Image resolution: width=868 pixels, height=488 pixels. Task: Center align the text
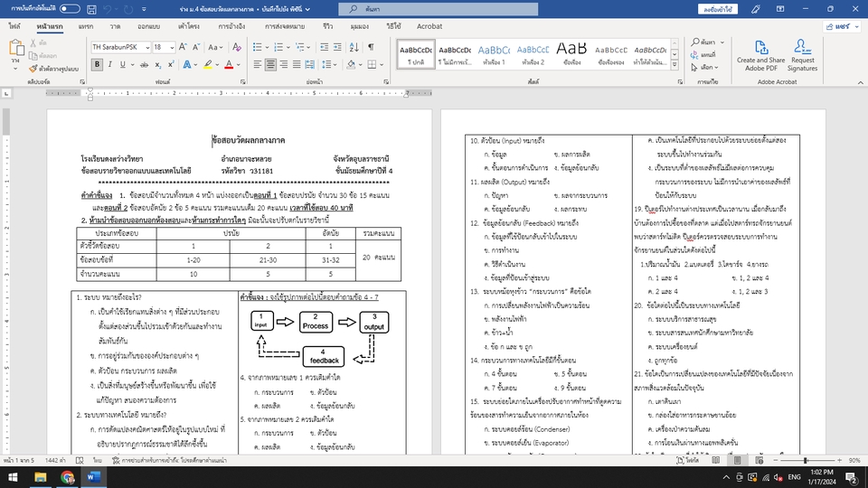pyautogui.click(x=270, y=65)
